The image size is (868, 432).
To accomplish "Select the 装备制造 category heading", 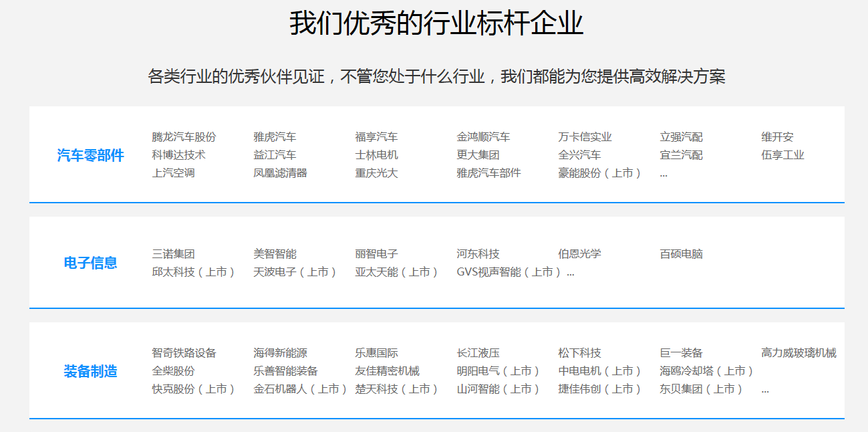I will (x=91, y=371).
